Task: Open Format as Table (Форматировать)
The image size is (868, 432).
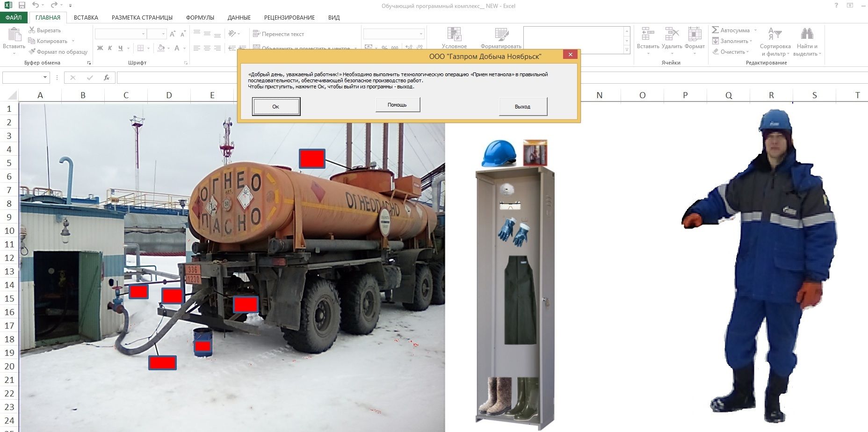Action: [x=501, y=37]
